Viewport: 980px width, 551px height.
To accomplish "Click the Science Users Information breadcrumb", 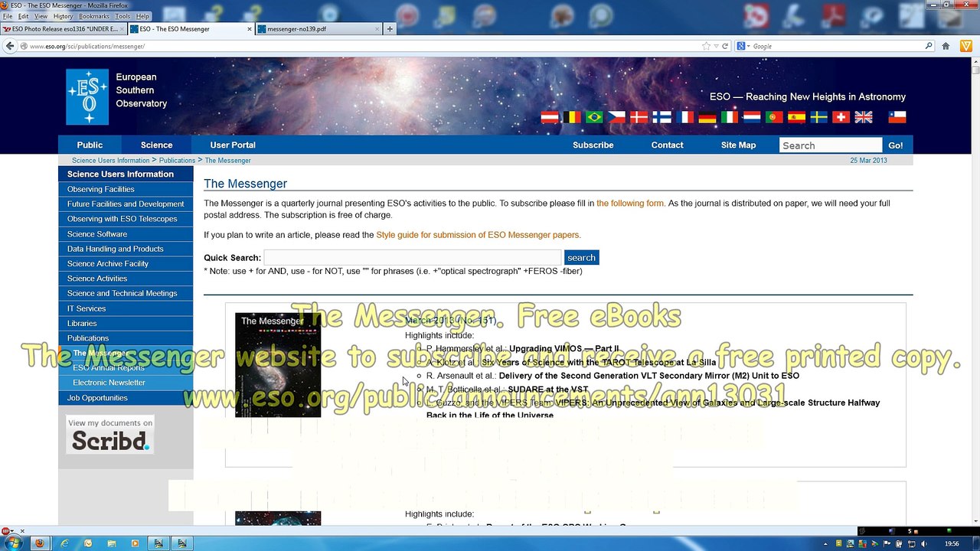I will [110, 161].
